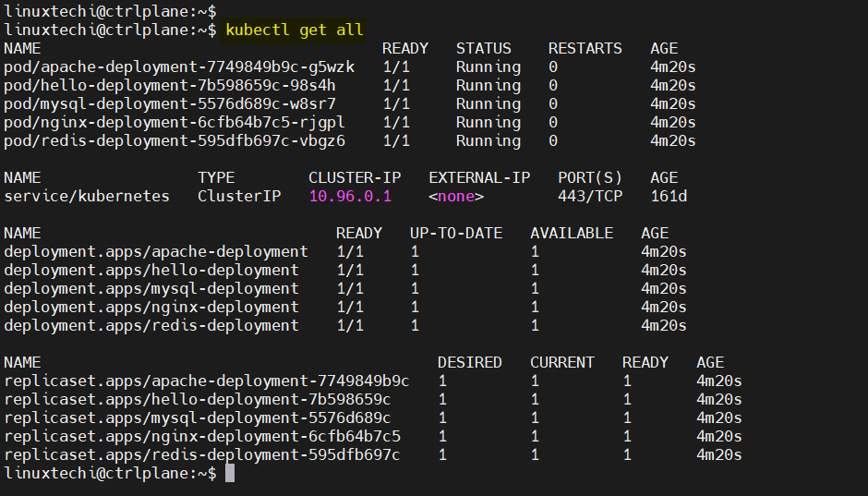This screenshot has height=496, width=868.
Task: Click the ClusterIP type value
Action: (239, 197)
